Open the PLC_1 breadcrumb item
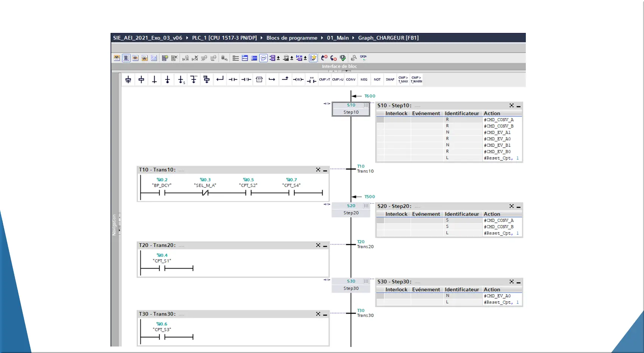Image resolution: width=644 pixels, height=353 pixels. click(x=224, y=38)
